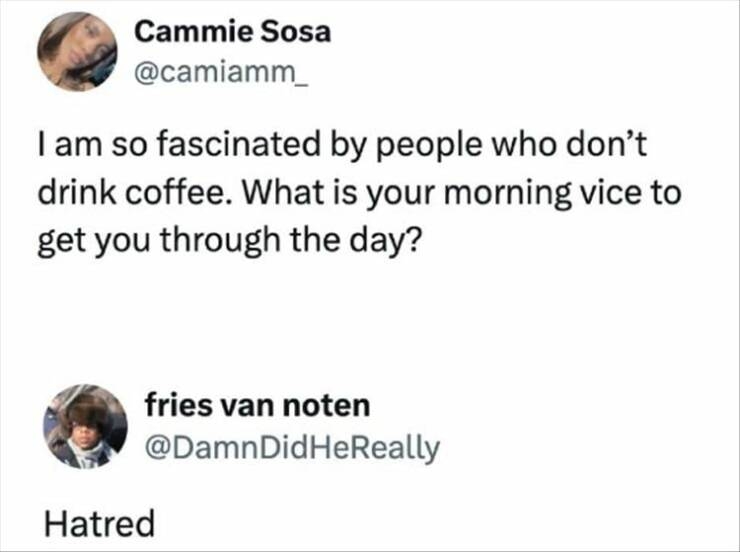Click the reply text "Hatred"
740x552 pixels.
(x=98, y=522)
